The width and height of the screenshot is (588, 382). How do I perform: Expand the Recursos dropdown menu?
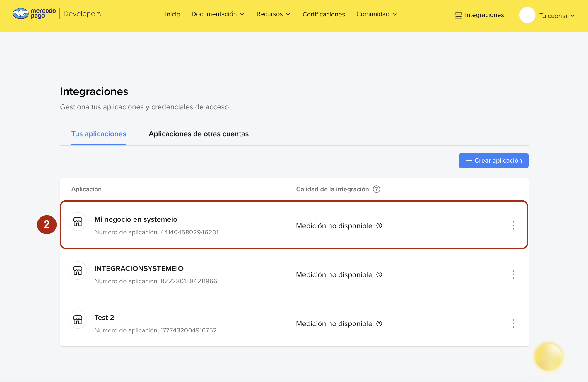(x=273, y=14)
